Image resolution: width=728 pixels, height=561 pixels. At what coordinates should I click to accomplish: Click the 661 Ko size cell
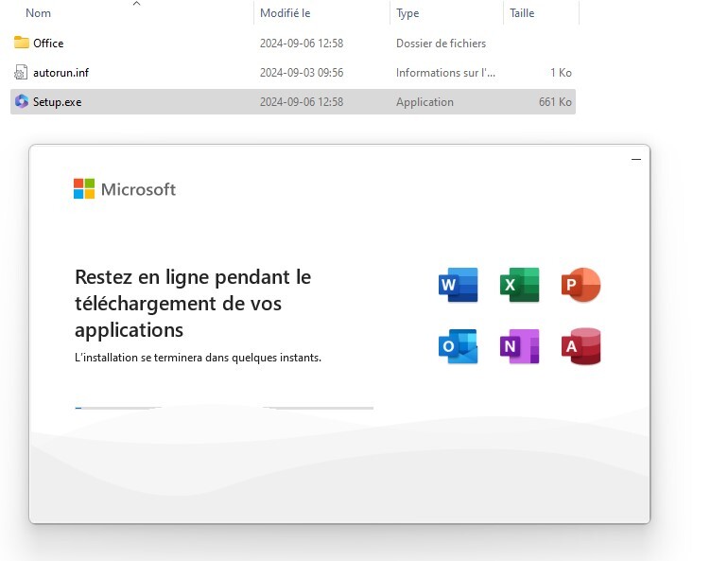(554, 102)
